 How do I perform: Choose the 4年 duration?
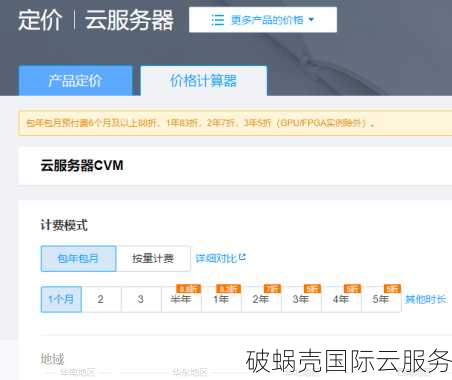click(341, 299)
